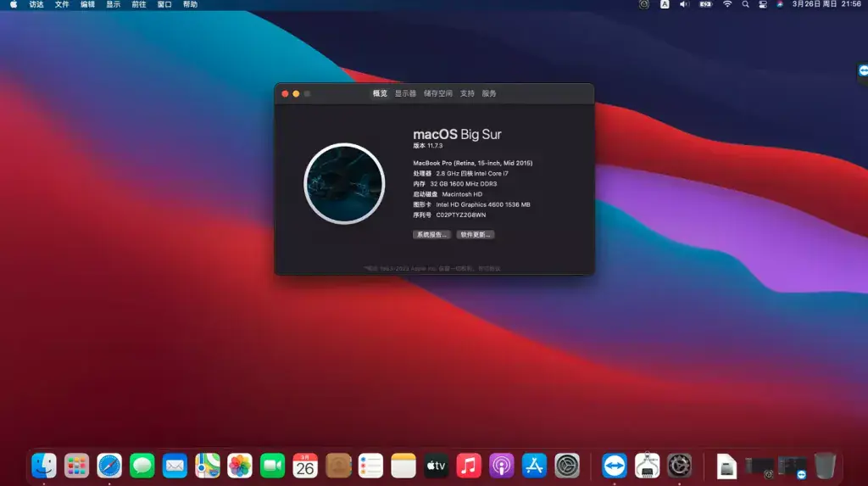Launch Safari from the dock
The width and height of the screenshot is (868, 486).
pos(109,466)
